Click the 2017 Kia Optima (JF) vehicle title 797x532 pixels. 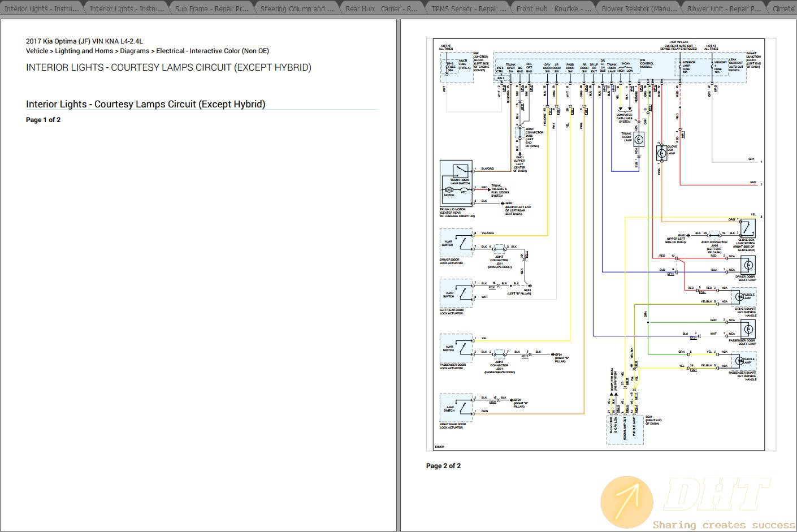click(84, 41)
